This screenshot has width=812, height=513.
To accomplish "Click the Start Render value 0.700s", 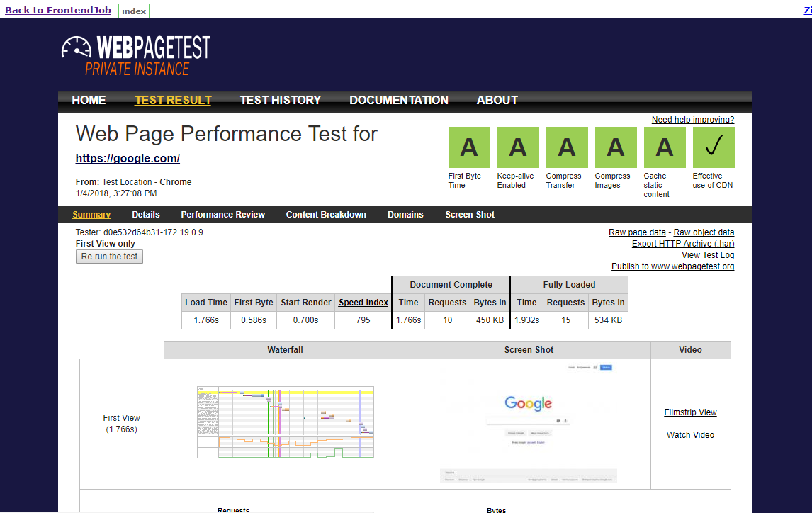I will coord(305,320).
